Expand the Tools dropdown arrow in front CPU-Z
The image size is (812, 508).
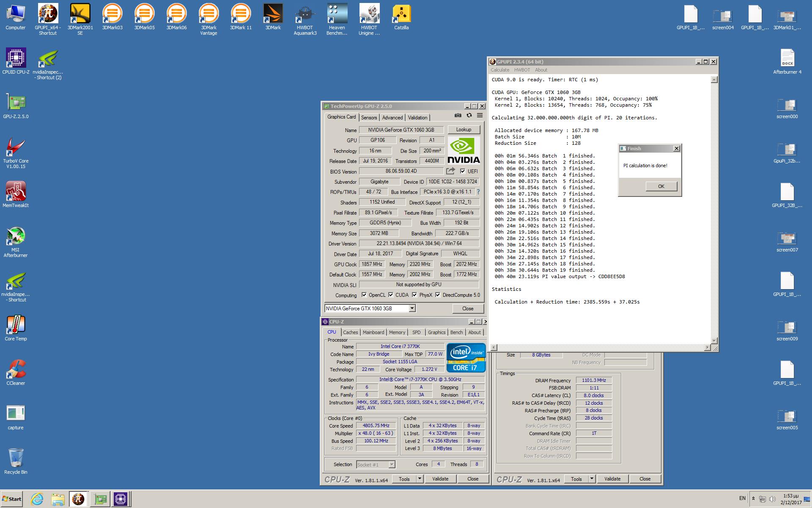[x=420, y=479]
